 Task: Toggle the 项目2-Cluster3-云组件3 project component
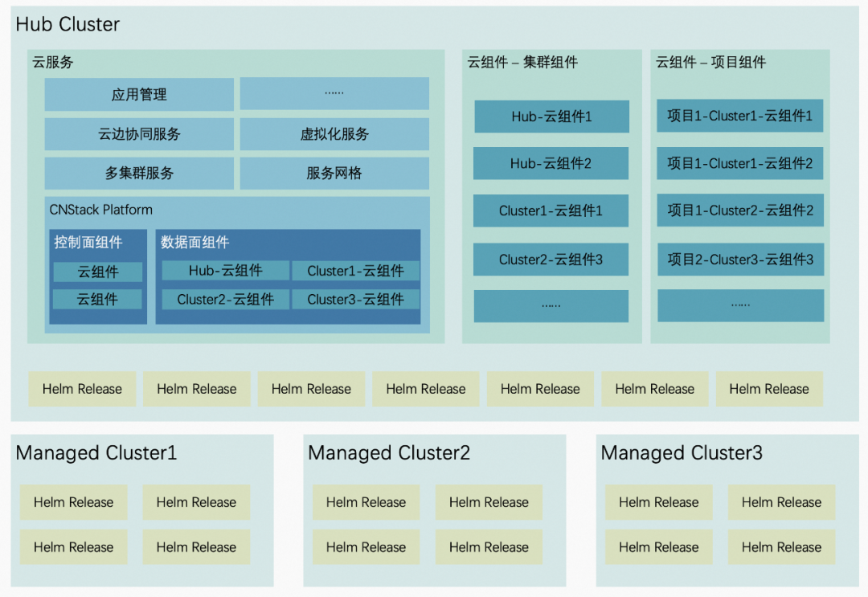[x=739, y=259]
